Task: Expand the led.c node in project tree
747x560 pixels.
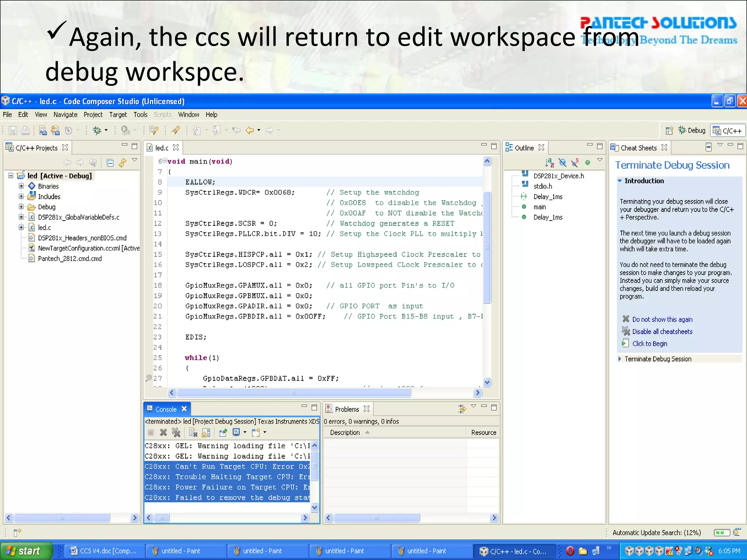Action: [x=21, y=227]
